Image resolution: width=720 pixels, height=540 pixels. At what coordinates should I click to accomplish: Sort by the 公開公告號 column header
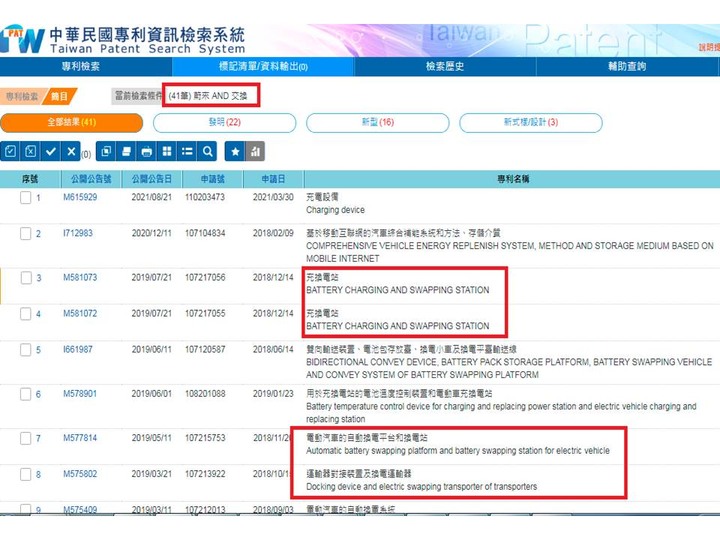tap(91, 179)
